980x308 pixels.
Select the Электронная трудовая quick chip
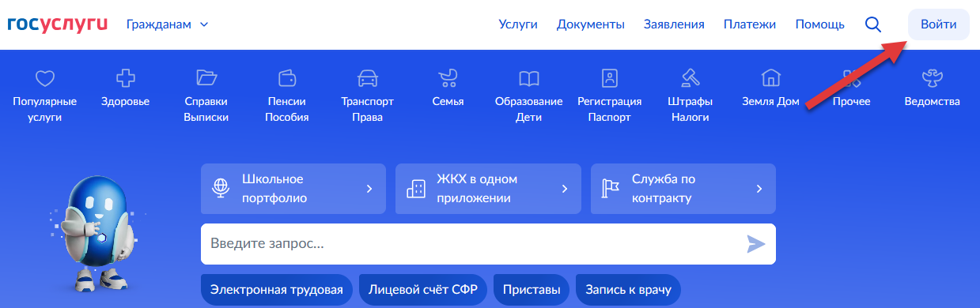[x=277, y=290]
